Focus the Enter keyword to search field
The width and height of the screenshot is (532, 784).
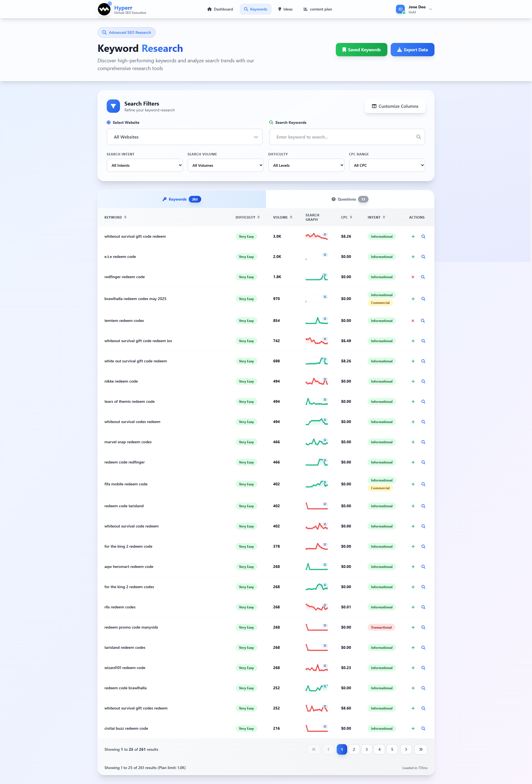347,137
